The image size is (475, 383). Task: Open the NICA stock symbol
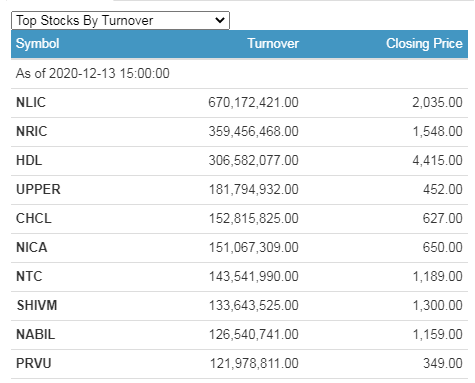pyautogui.click(x=32, y=247)
